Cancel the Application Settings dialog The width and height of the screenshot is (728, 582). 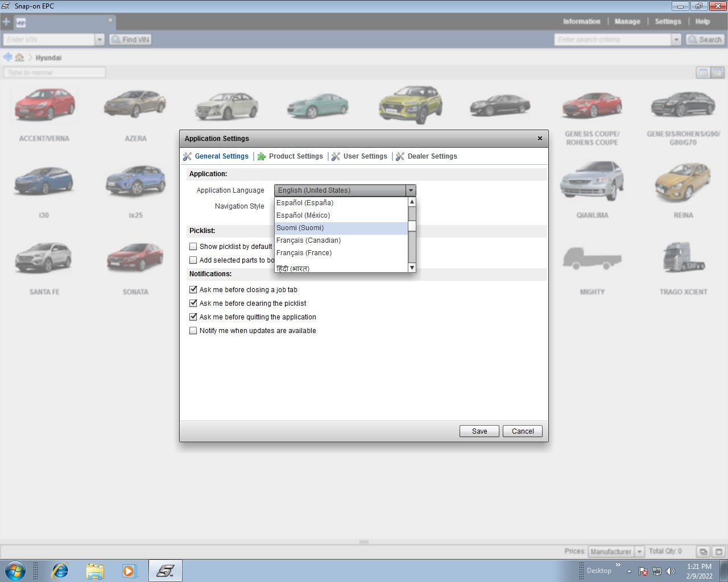[523, 431]
